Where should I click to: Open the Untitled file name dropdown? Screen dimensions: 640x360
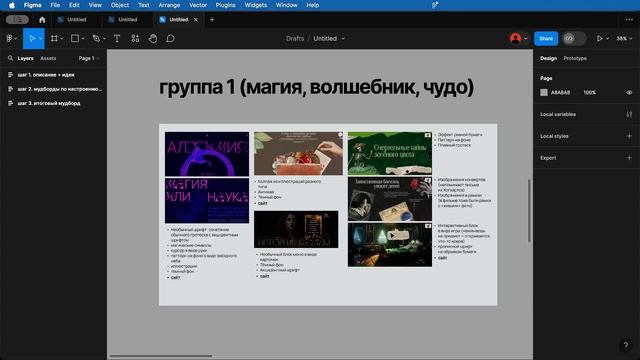pos(343,38)
